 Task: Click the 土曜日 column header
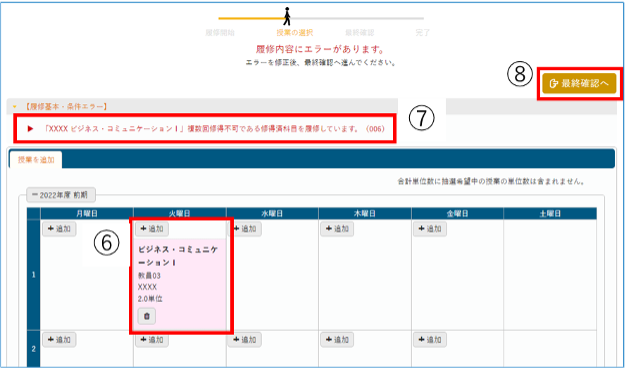click(550, 214)
